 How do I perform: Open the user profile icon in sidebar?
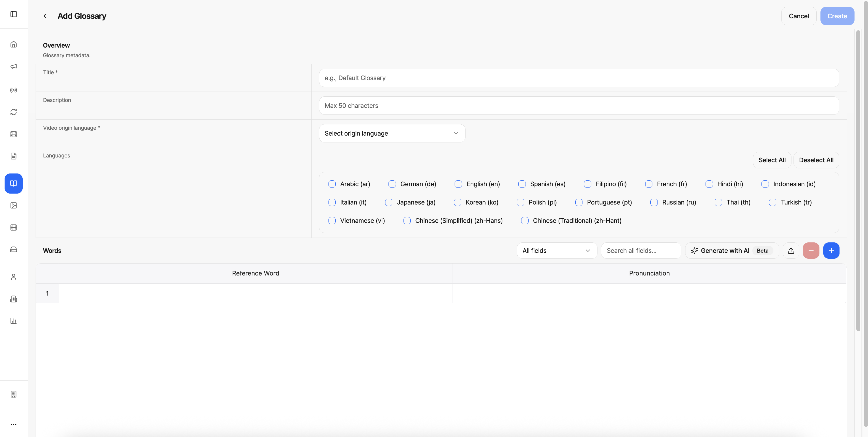13,277
